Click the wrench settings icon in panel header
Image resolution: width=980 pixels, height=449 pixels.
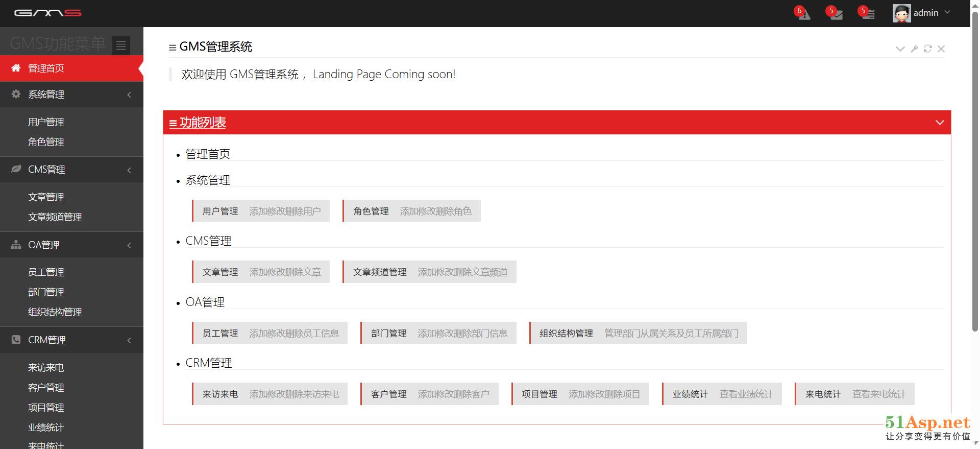(x=914, y=49)
